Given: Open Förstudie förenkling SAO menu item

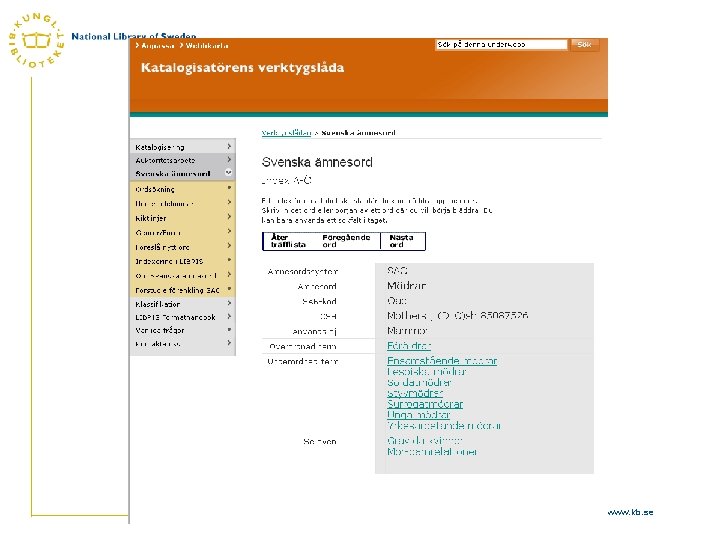Looking at the screenshot, I should point(177,290).
